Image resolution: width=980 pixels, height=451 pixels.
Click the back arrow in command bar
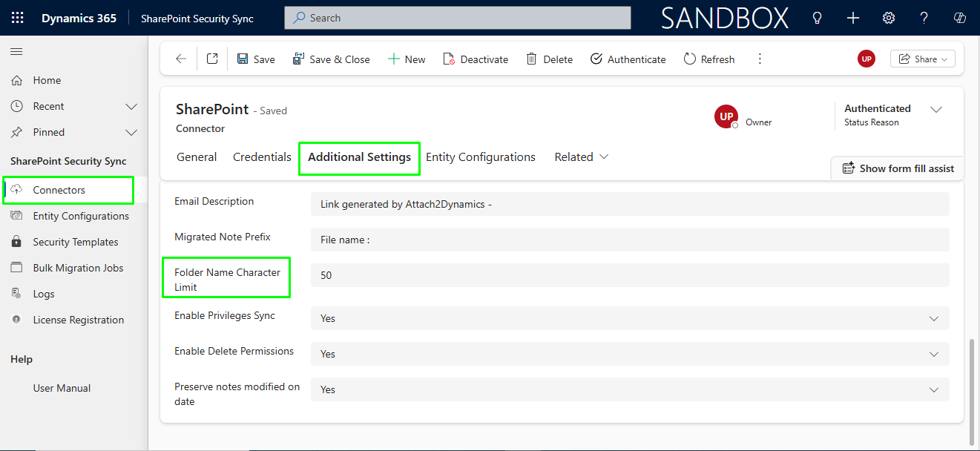(x=181, y=59)
